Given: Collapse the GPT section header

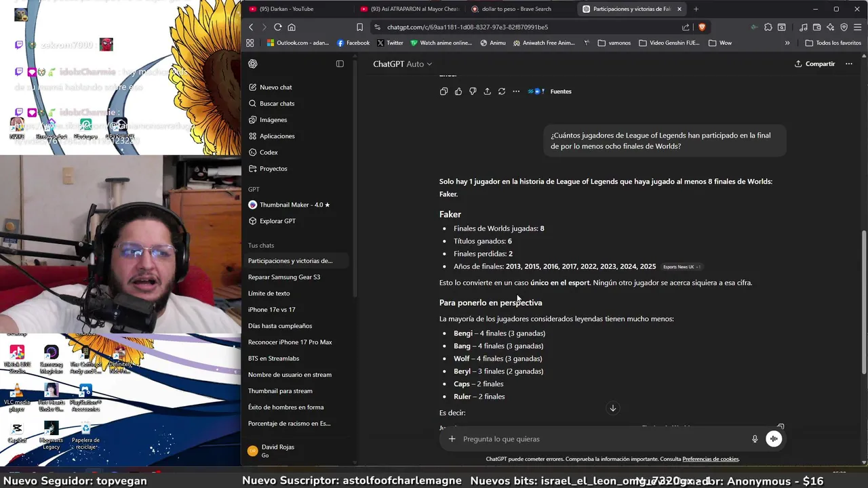Looking at the screenshot, I should [x=254, y=189].
